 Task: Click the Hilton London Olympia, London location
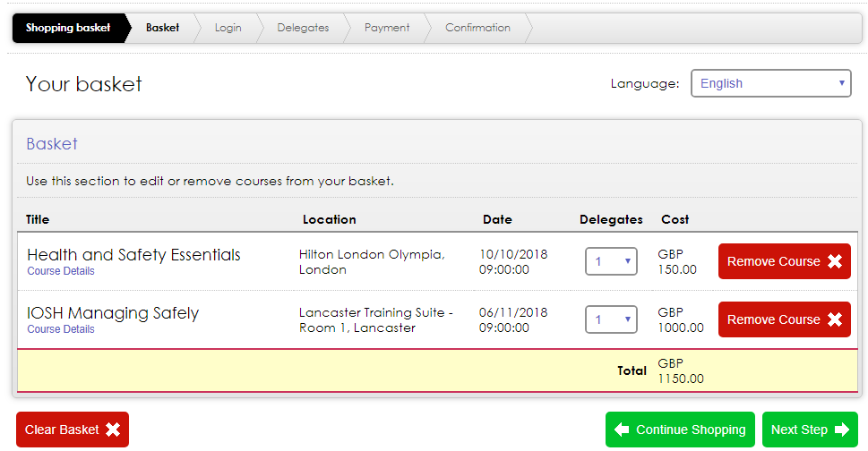point(372,262)
